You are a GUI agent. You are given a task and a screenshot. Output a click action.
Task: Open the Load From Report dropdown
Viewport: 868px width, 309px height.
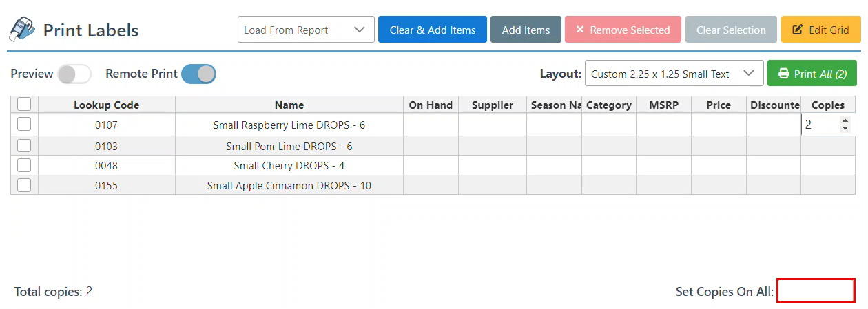point(306,30)
